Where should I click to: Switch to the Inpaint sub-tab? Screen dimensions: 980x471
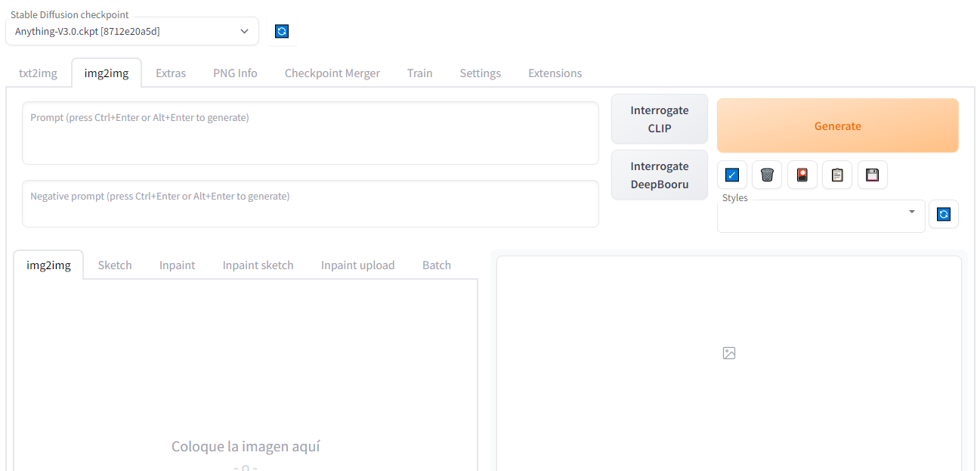[178, 265]
